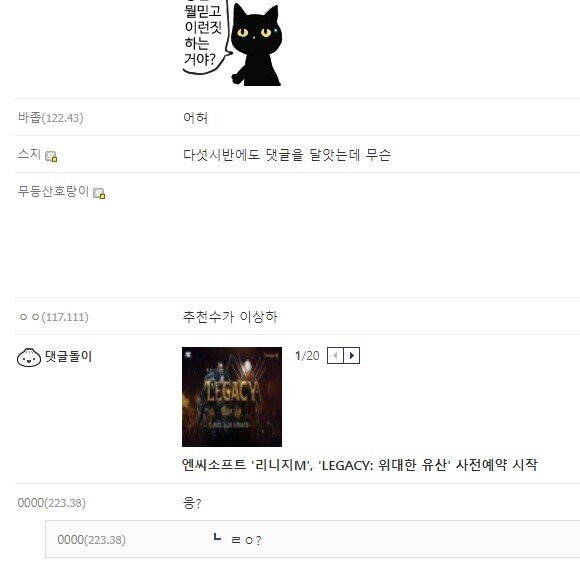The image size is (580, 569).
Task: Click the nickname ㅇㅇ(117.111)
Action: click(54, 317)
